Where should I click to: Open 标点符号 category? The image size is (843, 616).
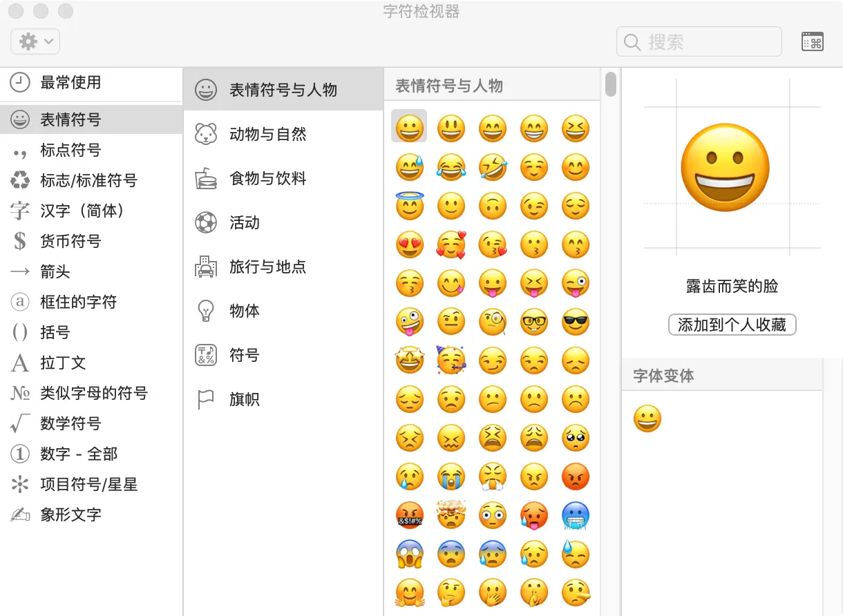[91, 150]
